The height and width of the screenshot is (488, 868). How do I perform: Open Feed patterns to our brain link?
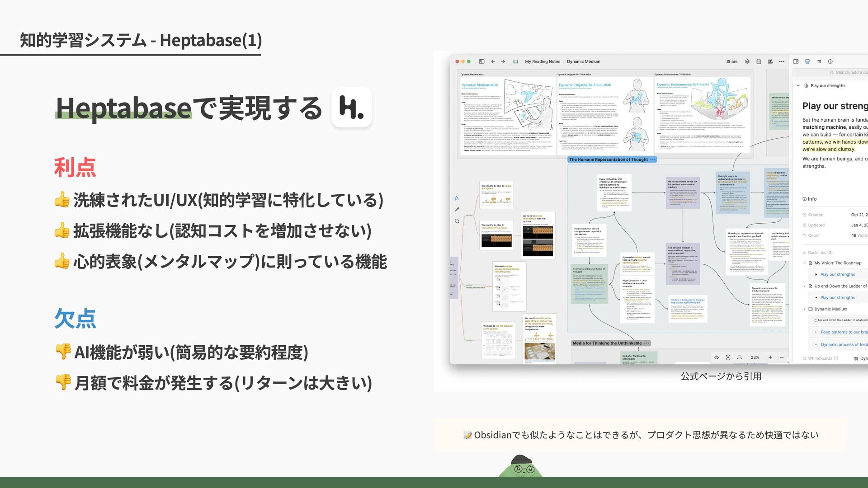click(x=844, y=332)
